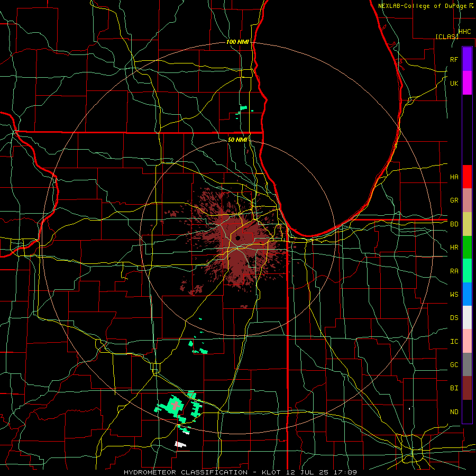Click the UK legend label
The height and width of the screenshot is (476, 476).
tap(454, 83)
